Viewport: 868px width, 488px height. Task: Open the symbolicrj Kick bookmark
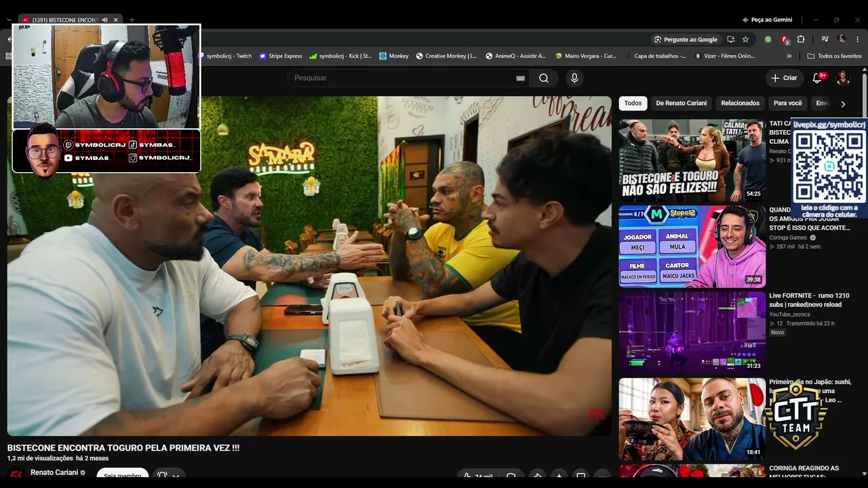coord(340,56)
